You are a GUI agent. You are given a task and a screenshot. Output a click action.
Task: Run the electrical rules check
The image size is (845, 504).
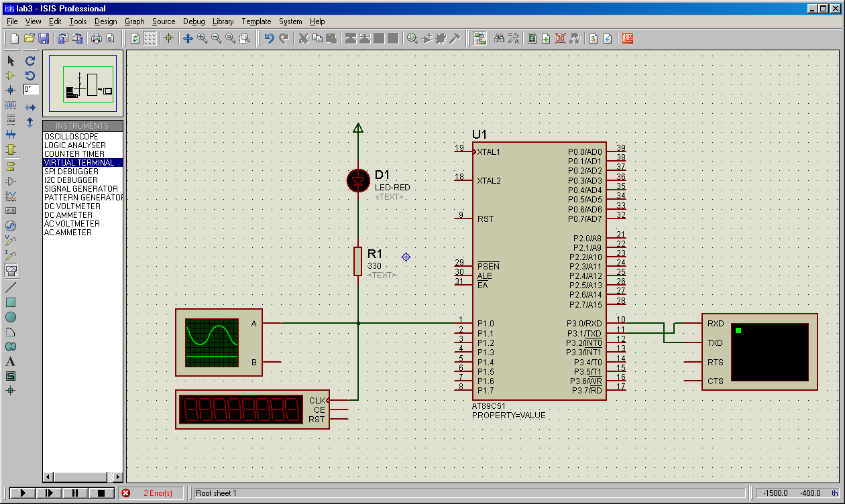coord(608,39)
